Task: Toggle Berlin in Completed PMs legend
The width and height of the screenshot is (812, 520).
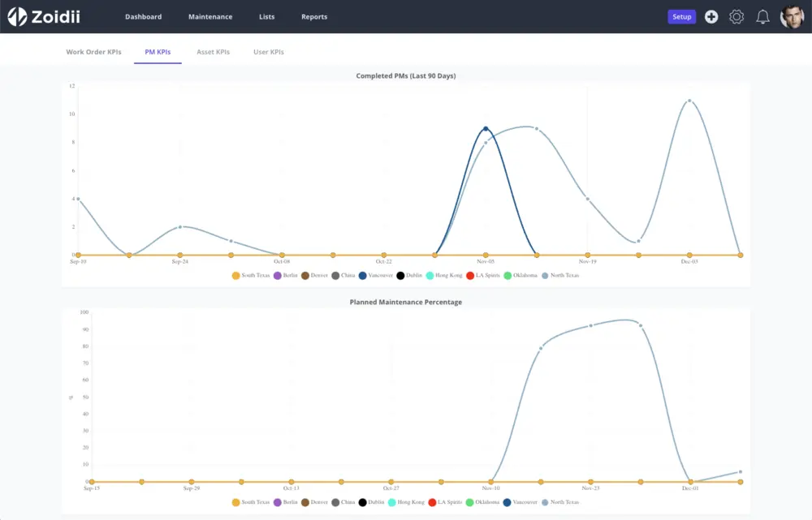Action: pos(285,275)
